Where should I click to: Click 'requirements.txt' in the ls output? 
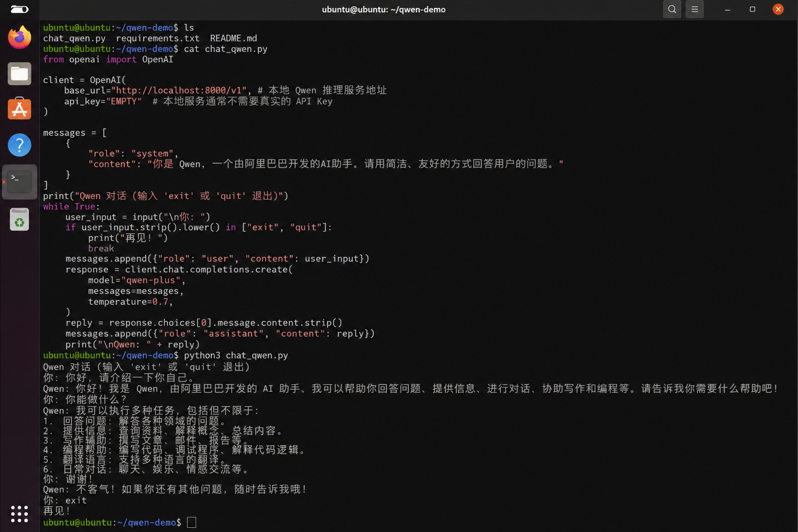click(158, 38)
